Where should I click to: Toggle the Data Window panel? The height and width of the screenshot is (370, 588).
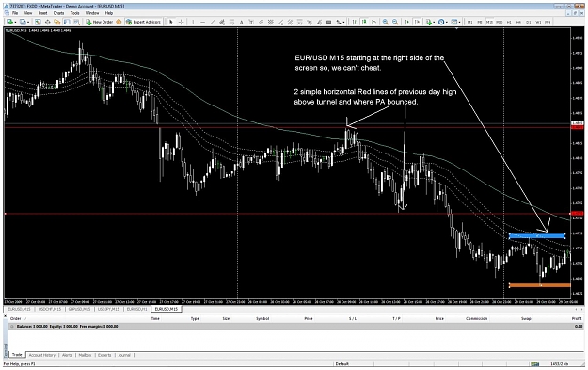47,22
